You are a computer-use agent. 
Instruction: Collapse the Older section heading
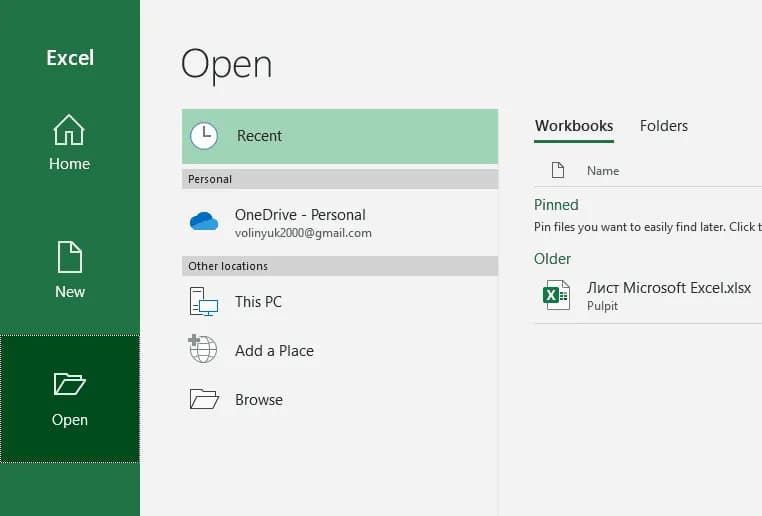pos(553,259)
